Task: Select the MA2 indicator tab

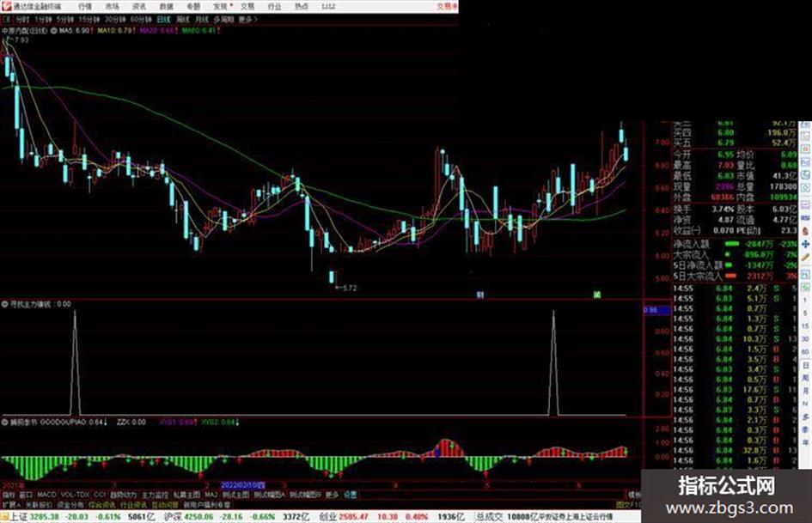Action: pos(211,495)
